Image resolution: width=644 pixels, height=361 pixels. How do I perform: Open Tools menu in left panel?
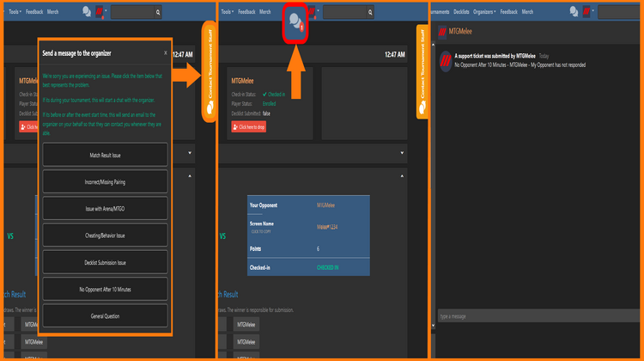pyautogui.click(x=15, y=12)
